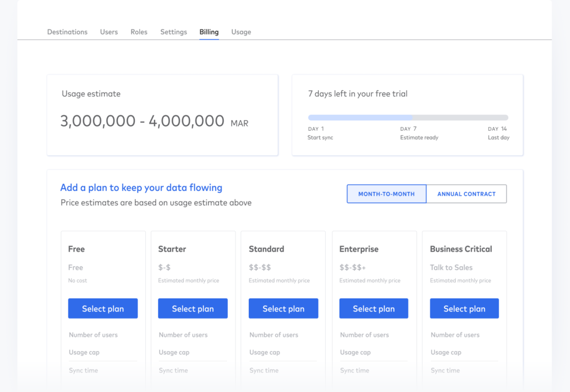570x392 pixels.
Task: Click the Enterprise plan heading
Action: 358,249
